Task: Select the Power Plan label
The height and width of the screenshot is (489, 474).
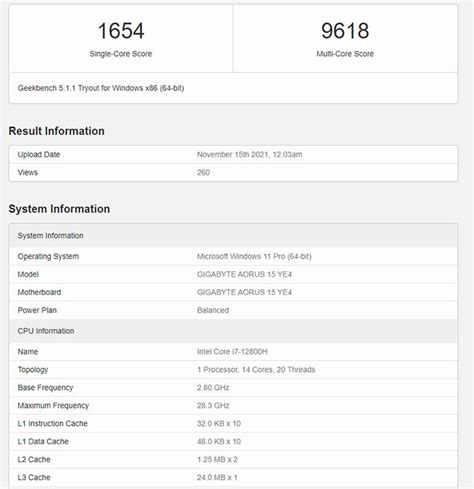Action: [37, 310]
